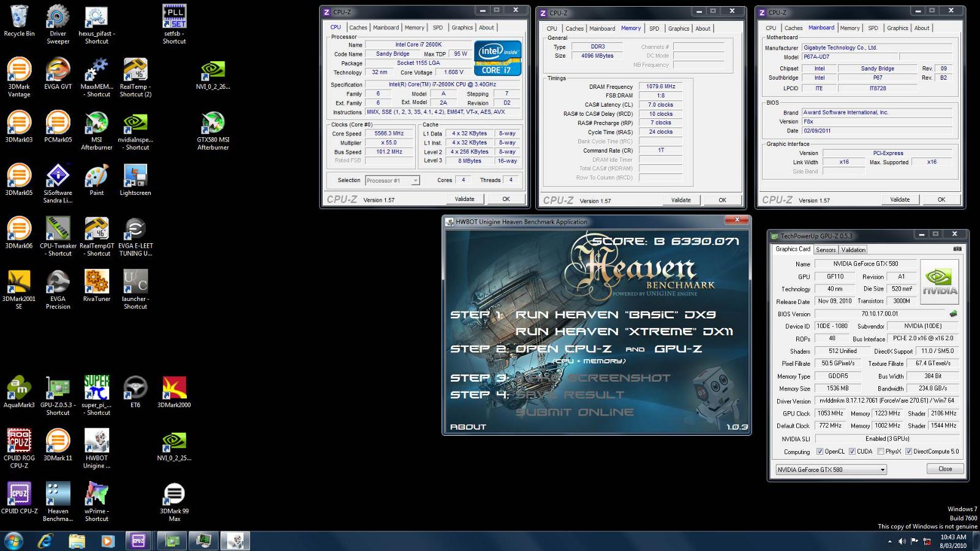Click the GPU-Z Close button
This screenshot has height=551, width=980.
[945, 469]
